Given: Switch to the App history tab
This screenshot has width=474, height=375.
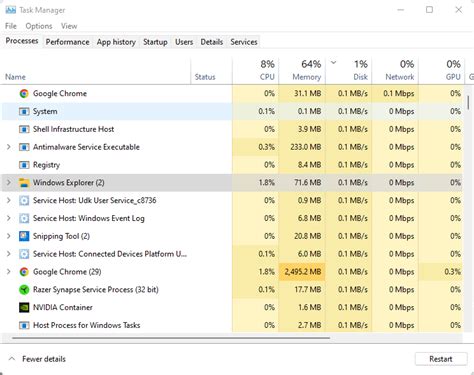Looking at the screenshot, I should click(x=116, y=42).
